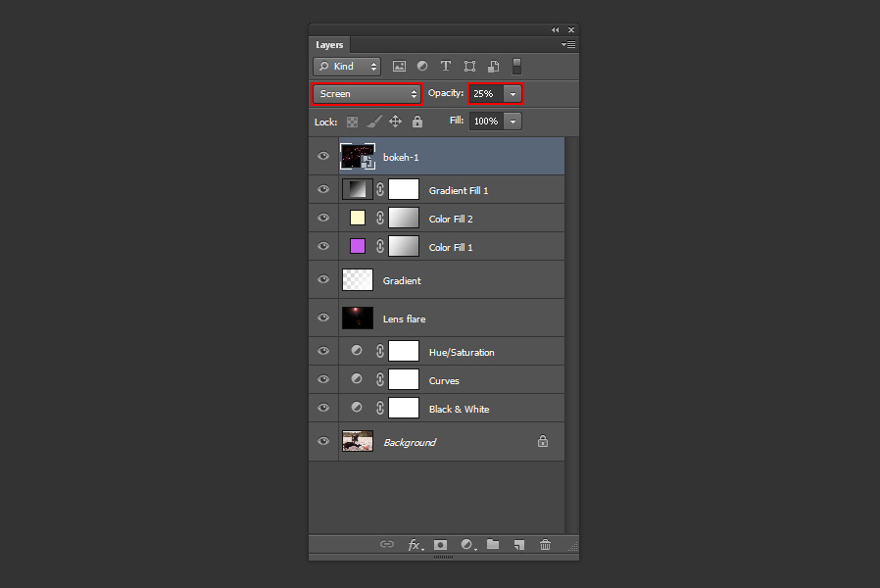Collapse panel using double-arrow button

(555, 29)
